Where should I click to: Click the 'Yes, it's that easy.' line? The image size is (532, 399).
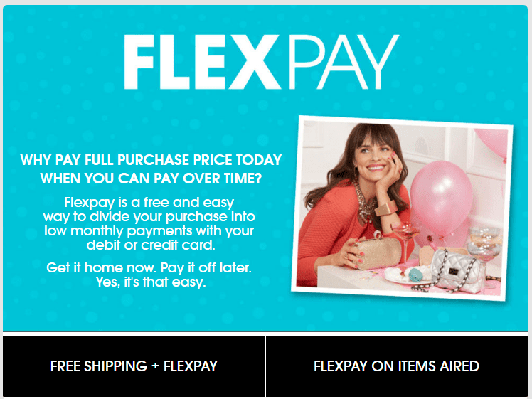[x=150, y=282]
